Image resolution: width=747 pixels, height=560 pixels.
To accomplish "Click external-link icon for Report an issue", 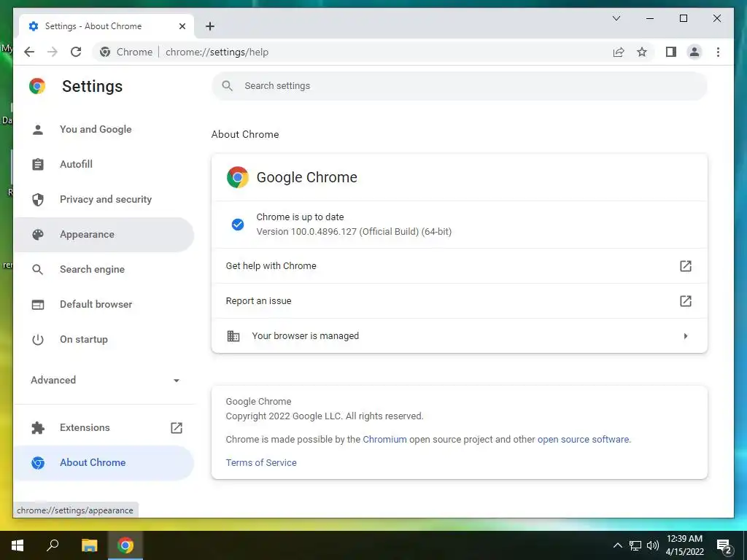I will coord(685,301).
